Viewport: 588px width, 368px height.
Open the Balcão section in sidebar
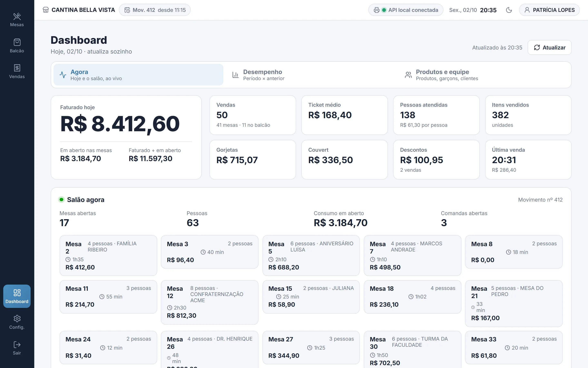pos(17,46)
